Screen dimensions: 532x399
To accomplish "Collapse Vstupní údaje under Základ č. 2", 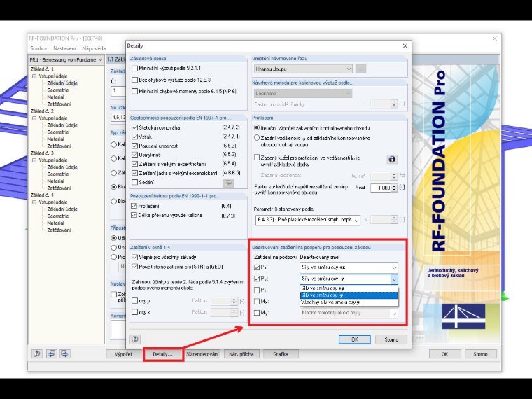I will point(34,118).
